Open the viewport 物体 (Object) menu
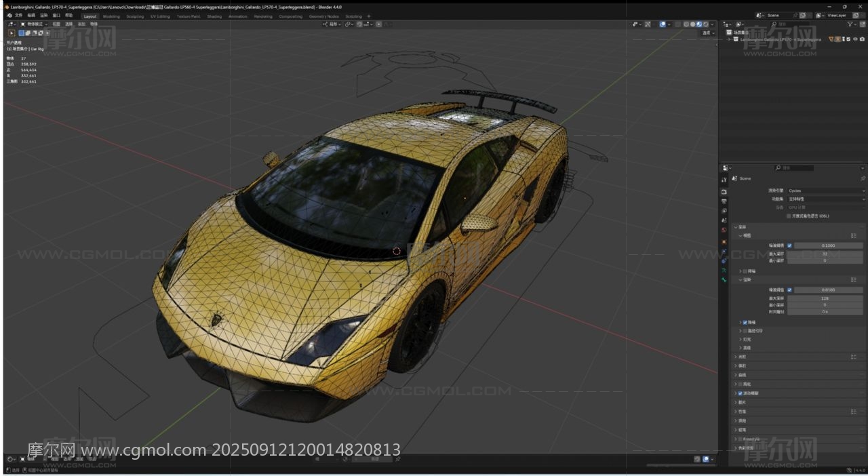868x476 pixels. (94, 24)
